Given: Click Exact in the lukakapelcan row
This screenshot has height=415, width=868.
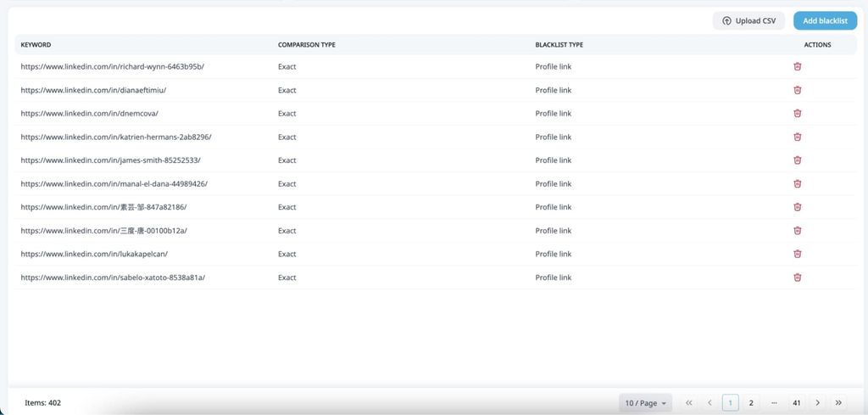Looking at the screenshot, I should coord(287,254).
